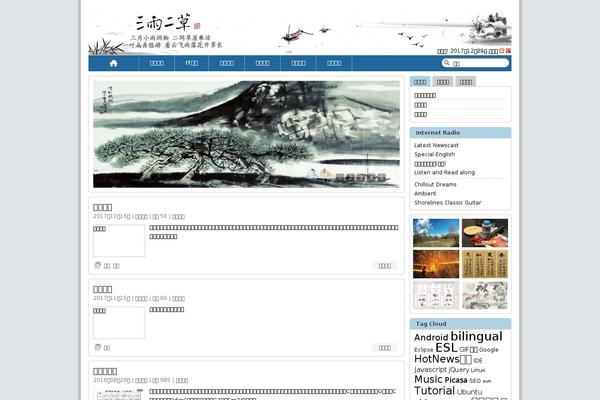
Task: Open the post title above the 58-views line
Action: pos(103,207)
